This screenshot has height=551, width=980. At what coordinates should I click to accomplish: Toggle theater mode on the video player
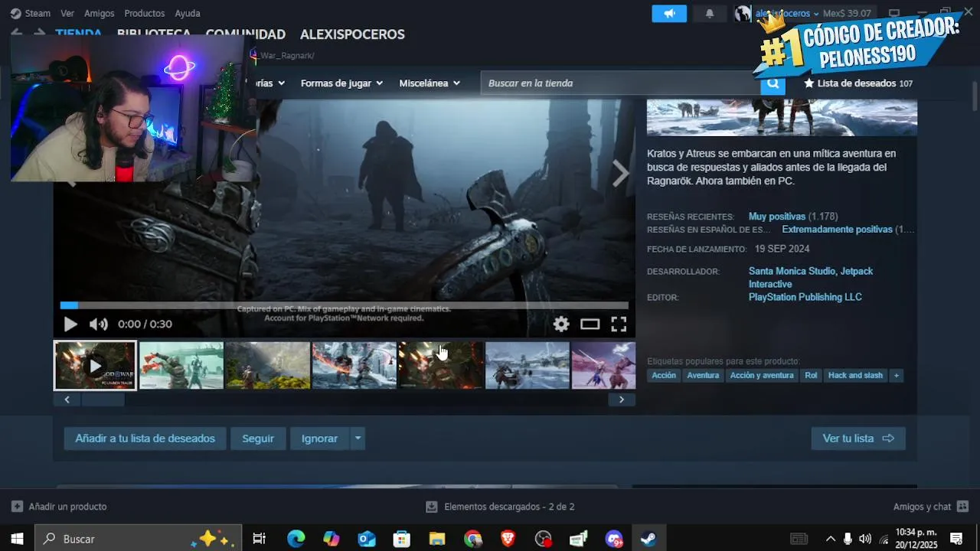coord(590,324)
